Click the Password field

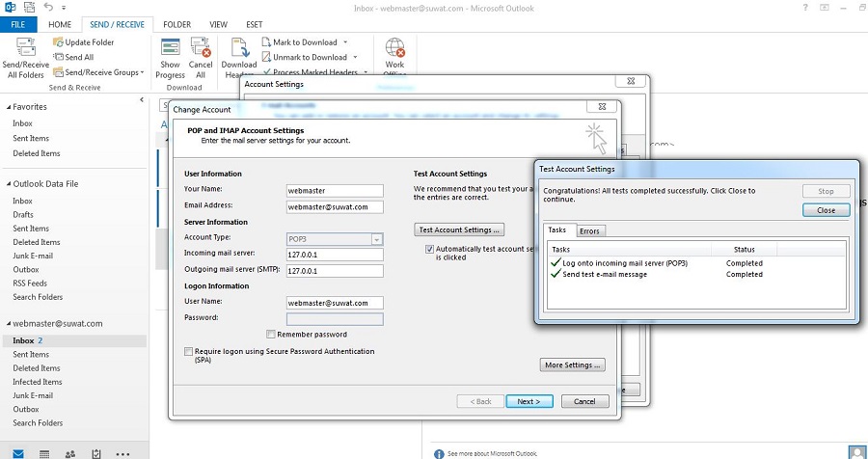[335, 319]
